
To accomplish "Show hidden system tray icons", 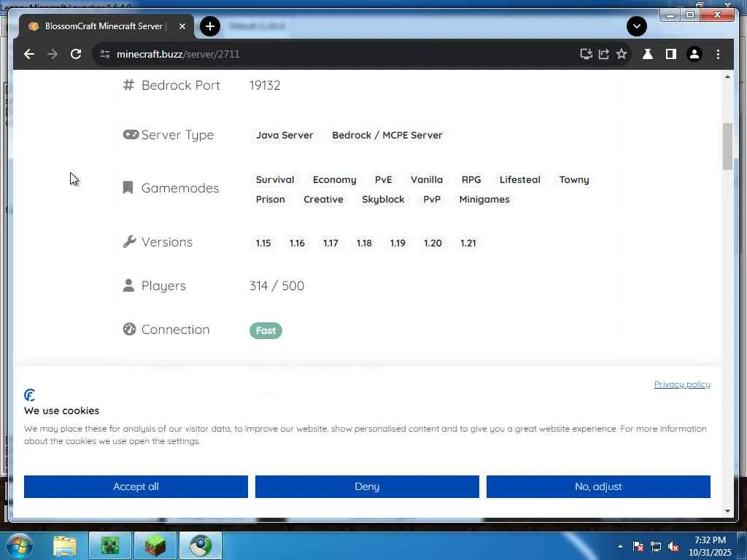I will pos(620,546).
